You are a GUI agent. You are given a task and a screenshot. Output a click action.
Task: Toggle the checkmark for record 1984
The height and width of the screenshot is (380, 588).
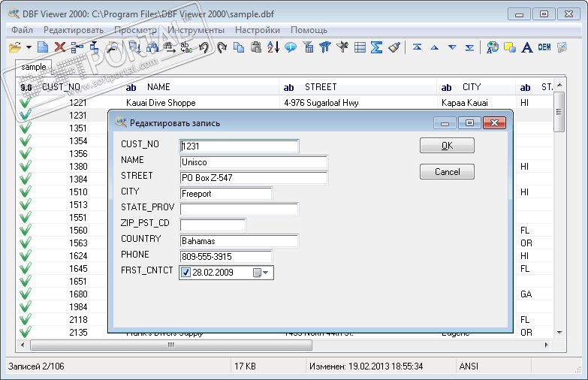[x=25, y=307]
